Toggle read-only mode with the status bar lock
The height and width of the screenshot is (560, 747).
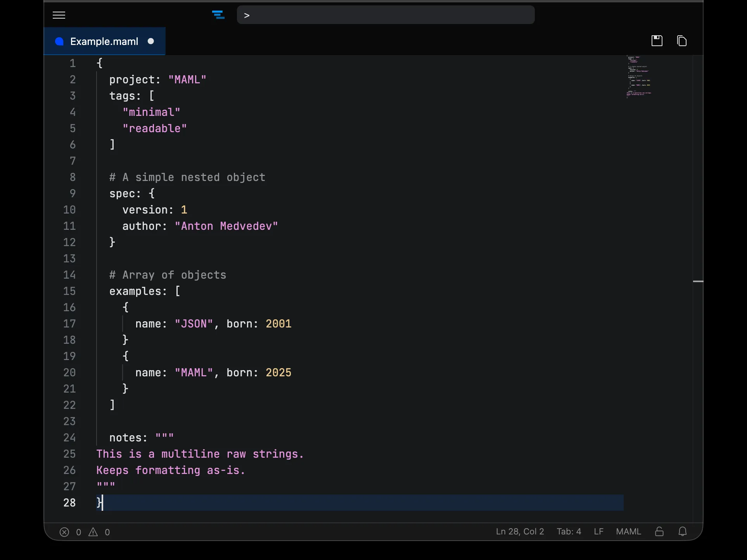(x=659, y=531)
